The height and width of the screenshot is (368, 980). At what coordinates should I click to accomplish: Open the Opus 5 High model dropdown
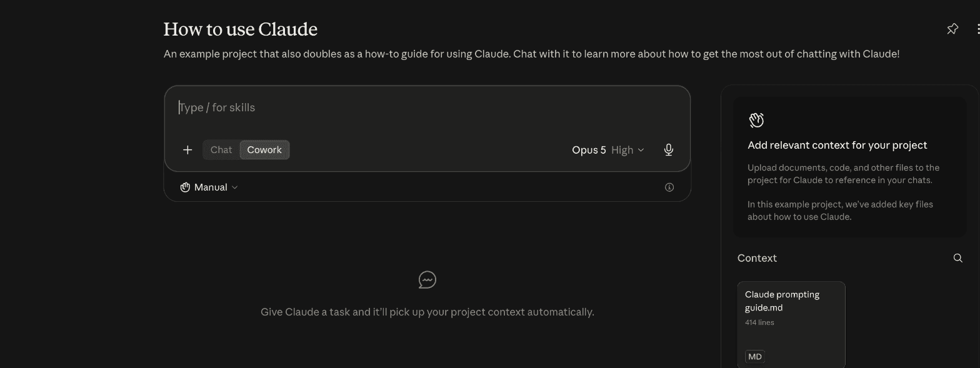(607, 150)
